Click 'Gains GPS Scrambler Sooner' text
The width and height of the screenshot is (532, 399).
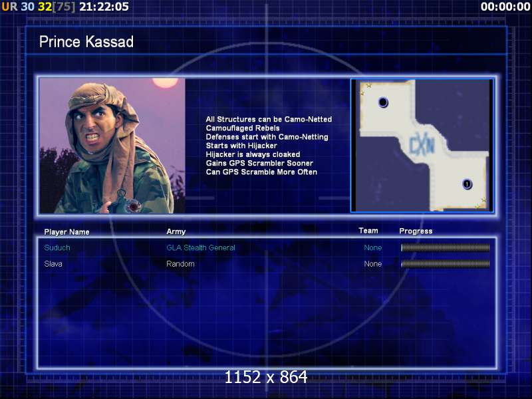click(259, 163)
